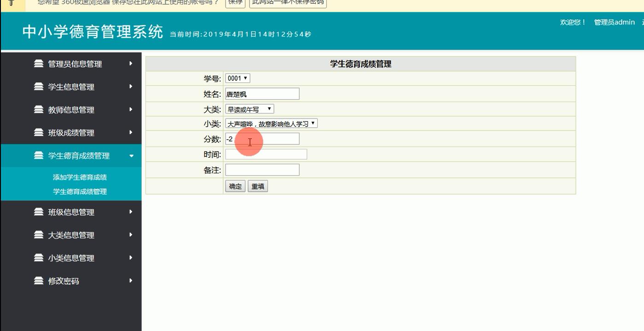Click 保存 in the password prompt bar
Viewport: 644px width, 331px height.
pyautogui.click(x=235, y=2)
